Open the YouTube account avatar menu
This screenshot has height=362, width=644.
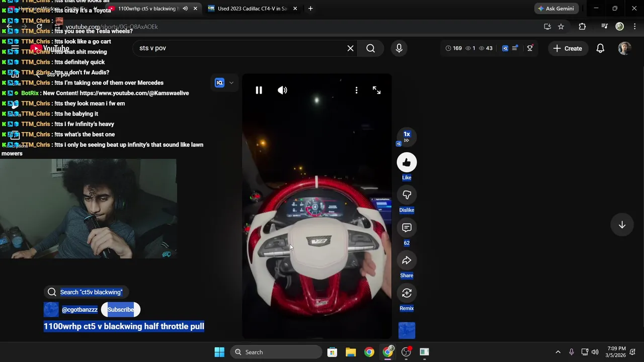624,48
